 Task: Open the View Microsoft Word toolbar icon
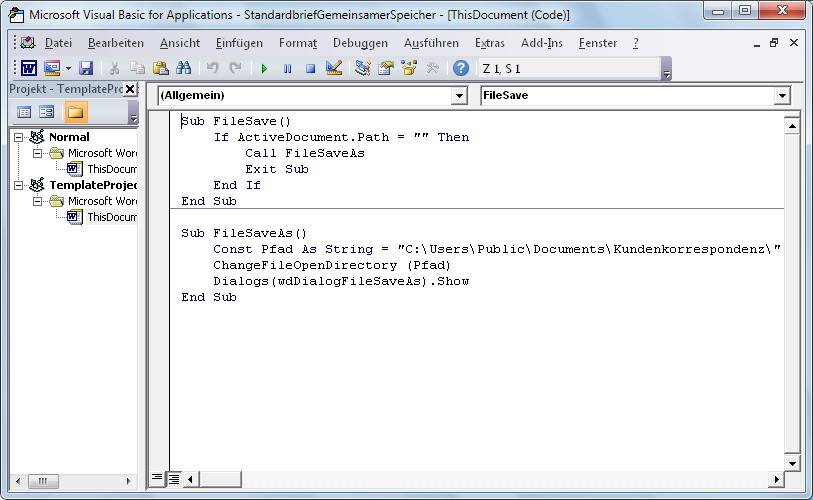[x=29, y=68]
